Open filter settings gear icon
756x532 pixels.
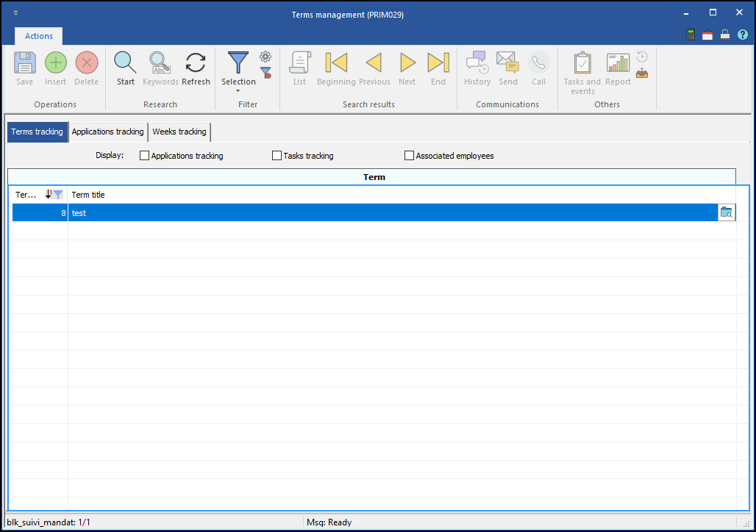[265, 57]
